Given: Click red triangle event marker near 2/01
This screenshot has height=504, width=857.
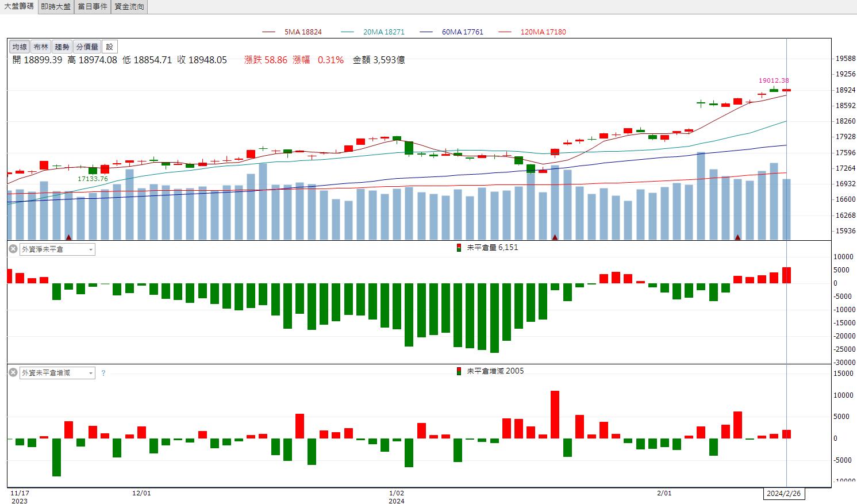Looking at the screenshot, I should point(737,237).
